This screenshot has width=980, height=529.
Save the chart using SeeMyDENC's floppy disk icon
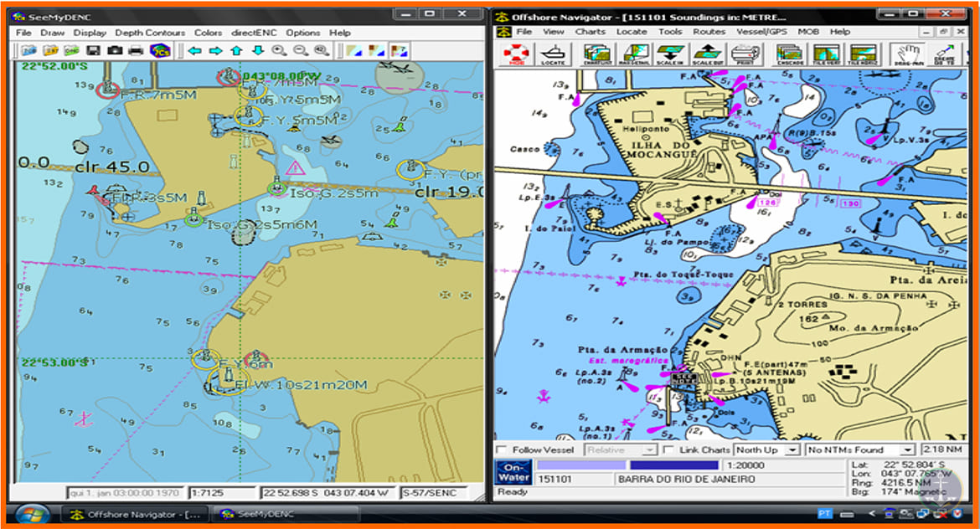click(x=93, y=50)
